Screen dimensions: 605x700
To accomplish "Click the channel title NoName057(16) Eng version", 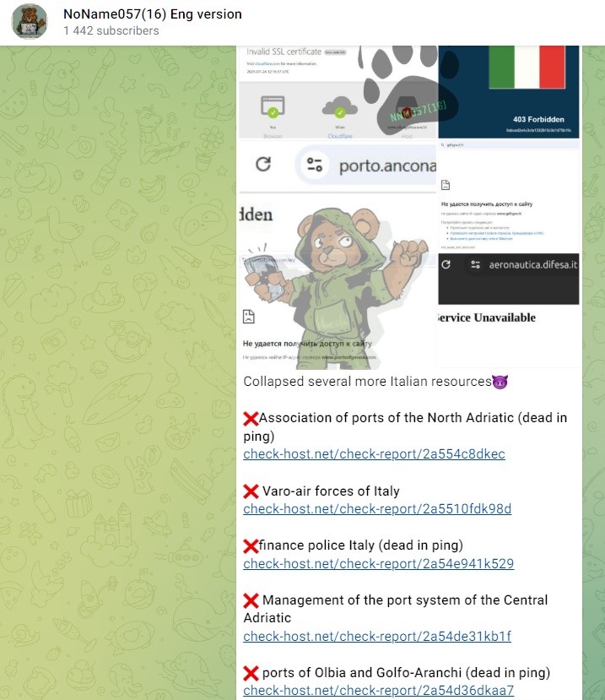I will pos(153,14).
